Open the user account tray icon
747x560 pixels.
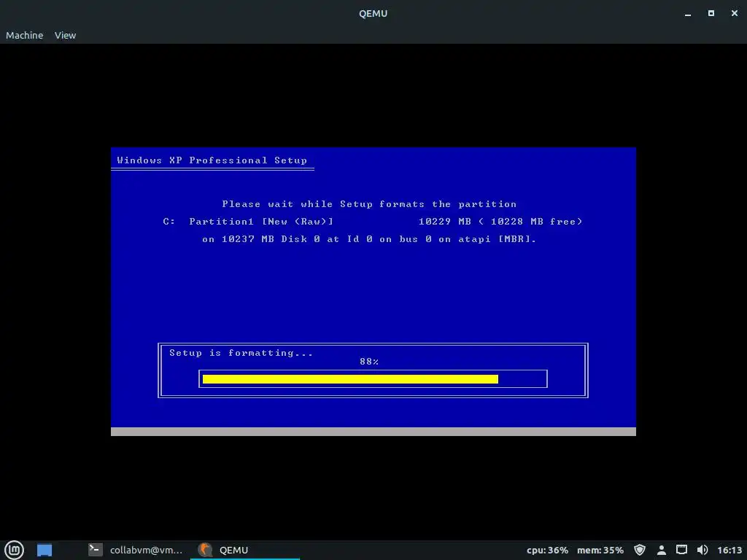661,551
